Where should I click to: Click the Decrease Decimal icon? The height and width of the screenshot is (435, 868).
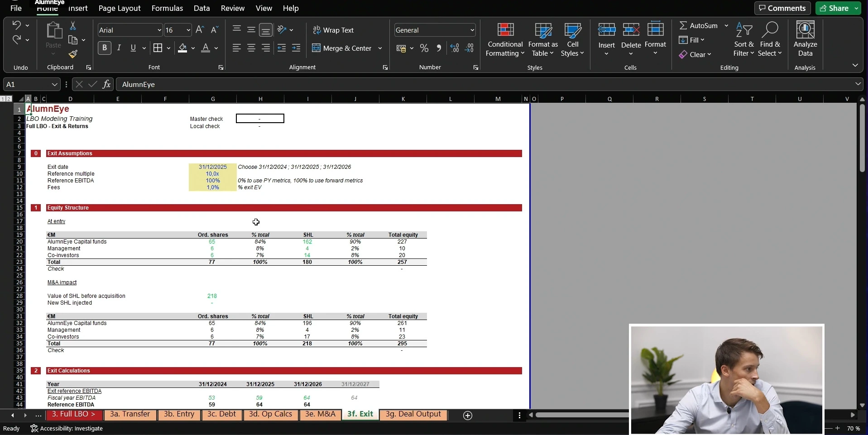click(470, 48)
